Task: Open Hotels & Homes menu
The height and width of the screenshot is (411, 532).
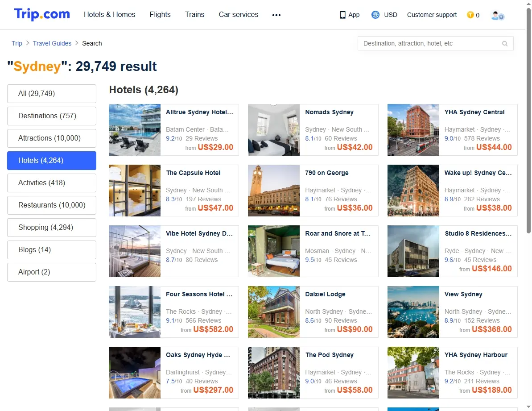Action: coord(110,15)
